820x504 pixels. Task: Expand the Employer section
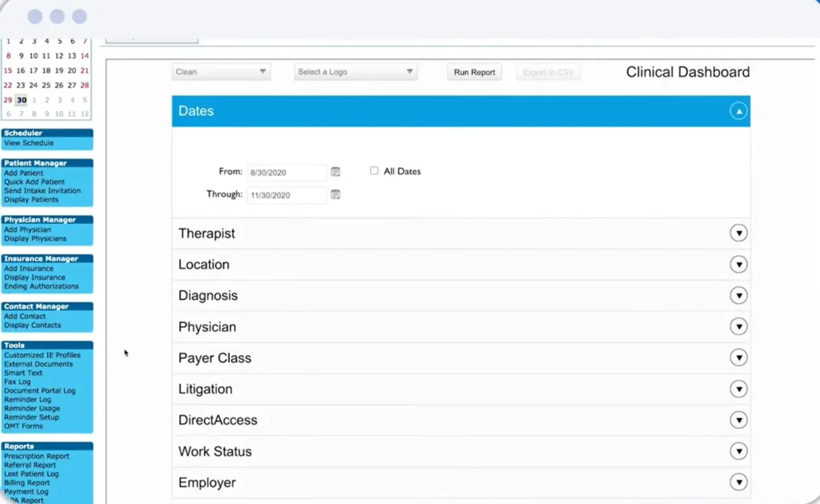pos(738,482)
